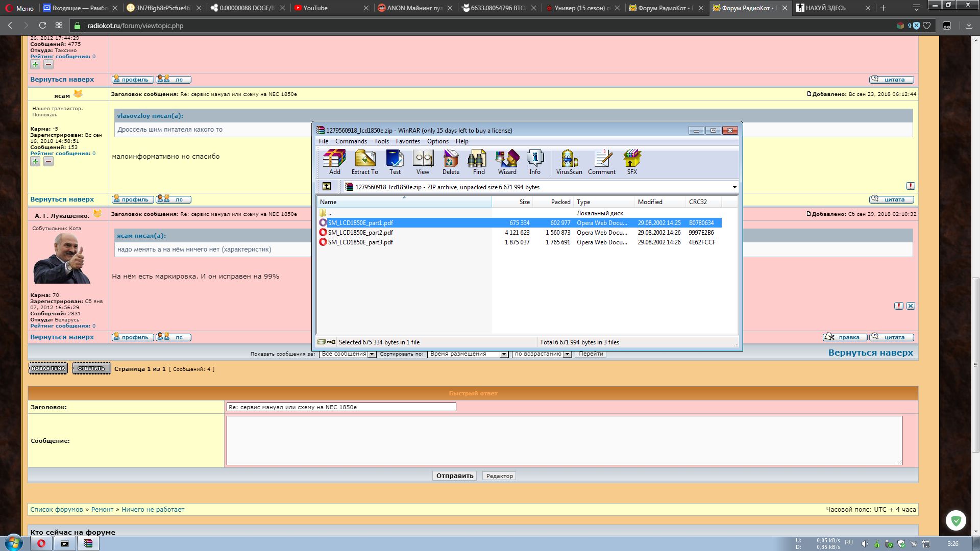980x551 pixels.
Task: Open the 'по возрастанию' order dropdown
Action: tap(542, 354)
